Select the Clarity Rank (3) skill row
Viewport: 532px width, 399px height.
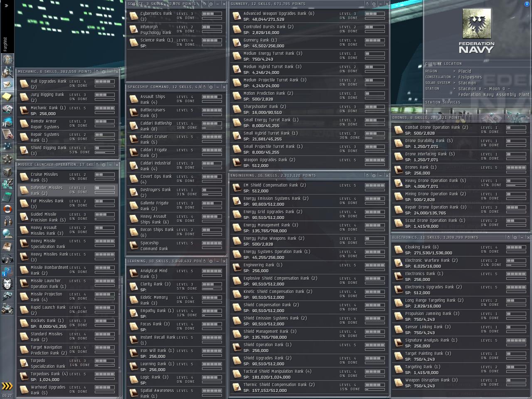[x=176, y=287]
